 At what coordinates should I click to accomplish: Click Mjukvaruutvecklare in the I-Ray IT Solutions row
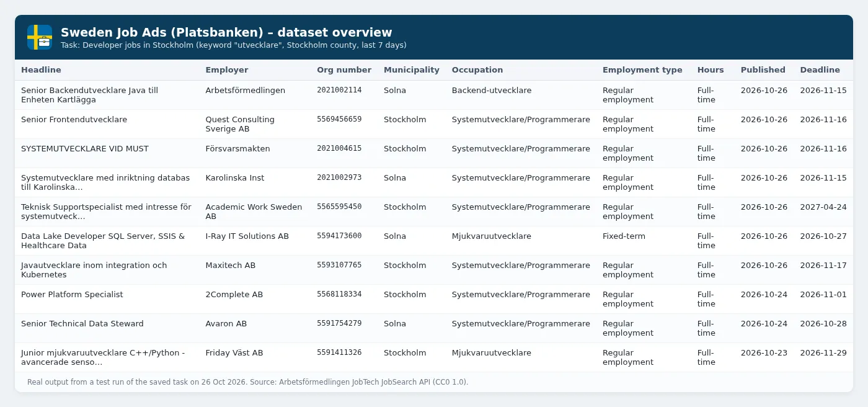pyautogui.click(x=492, y=236)
